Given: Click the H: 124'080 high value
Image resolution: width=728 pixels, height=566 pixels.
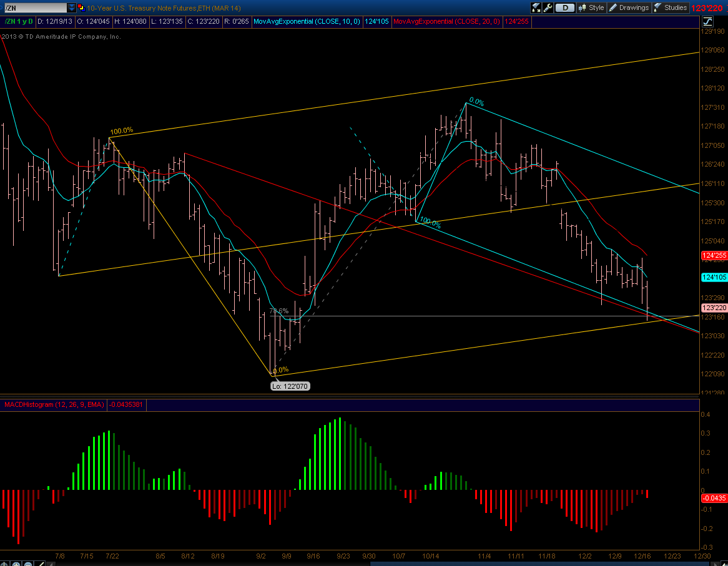Looking at the screenshot, I should pyautogui.click(x=130, y=21).
